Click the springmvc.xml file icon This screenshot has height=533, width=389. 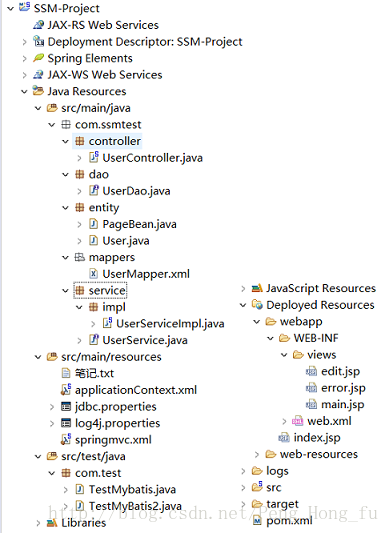(x=66, y=440)
